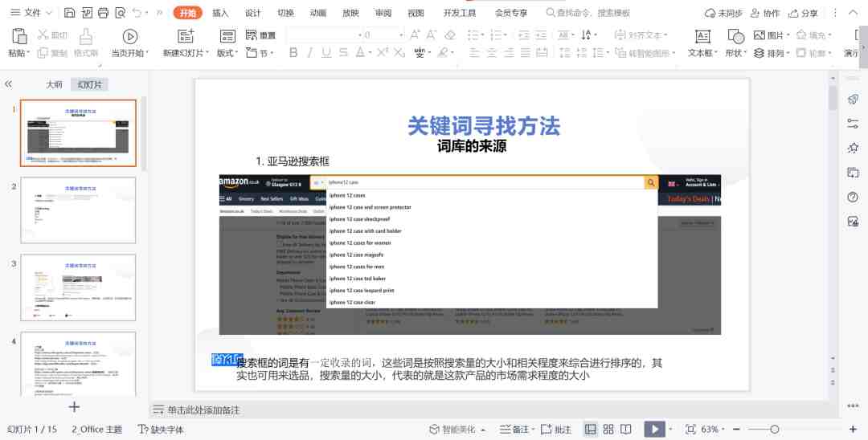Switch to the Review (审阅) tab

[383, 13]
